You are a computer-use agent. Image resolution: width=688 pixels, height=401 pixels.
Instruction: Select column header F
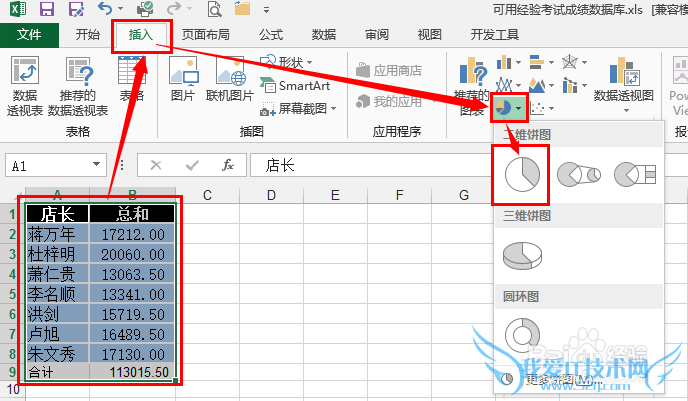[x=399, y=195]
